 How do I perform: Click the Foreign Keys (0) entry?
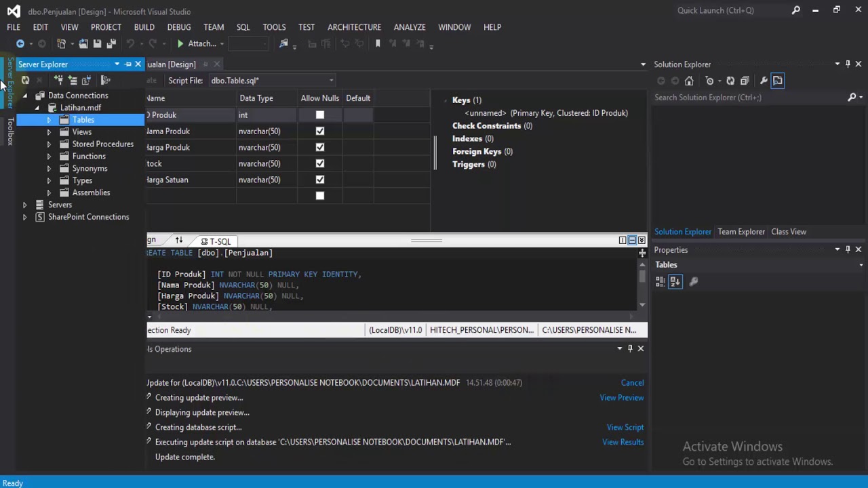click(x=482, y=152)
